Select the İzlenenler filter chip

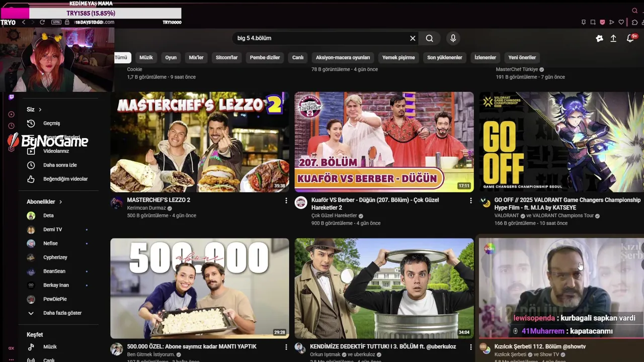pyautogui.click(x=485, y=57)
